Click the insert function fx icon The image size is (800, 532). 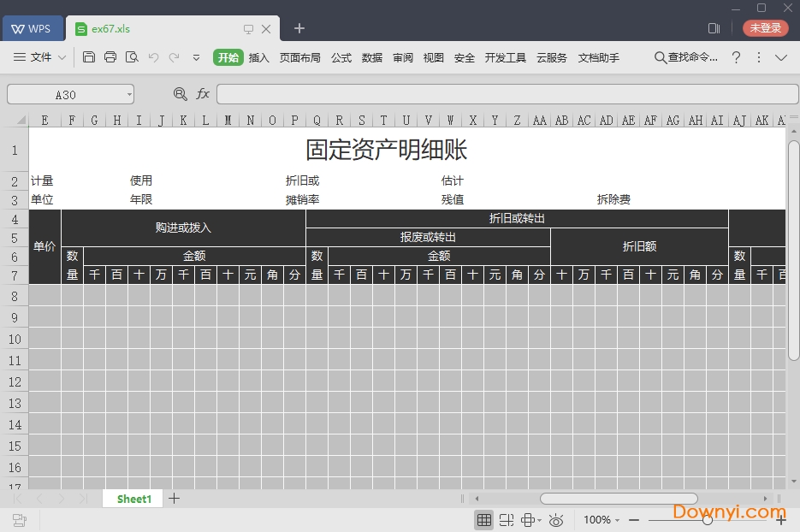coord(203,94)
